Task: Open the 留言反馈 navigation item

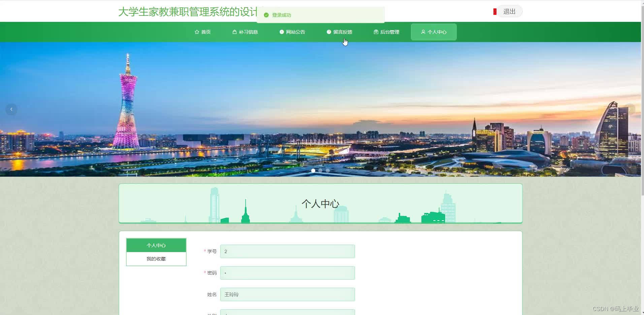Action: [x=342, y=32]
